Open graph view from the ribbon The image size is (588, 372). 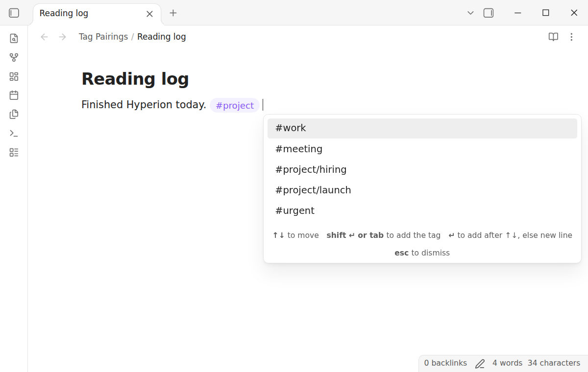click(x=14, y=57)
